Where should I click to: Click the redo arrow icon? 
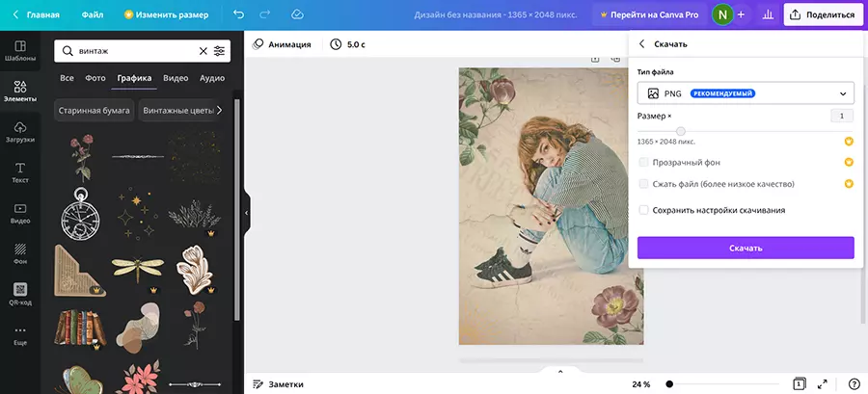pyautogui.click(x=265, y=15)
